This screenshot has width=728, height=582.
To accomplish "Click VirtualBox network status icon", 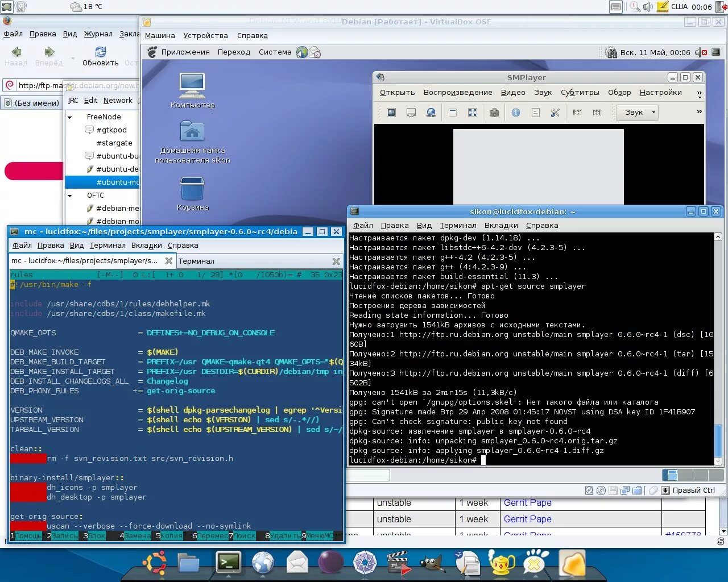I will point(625,490).
